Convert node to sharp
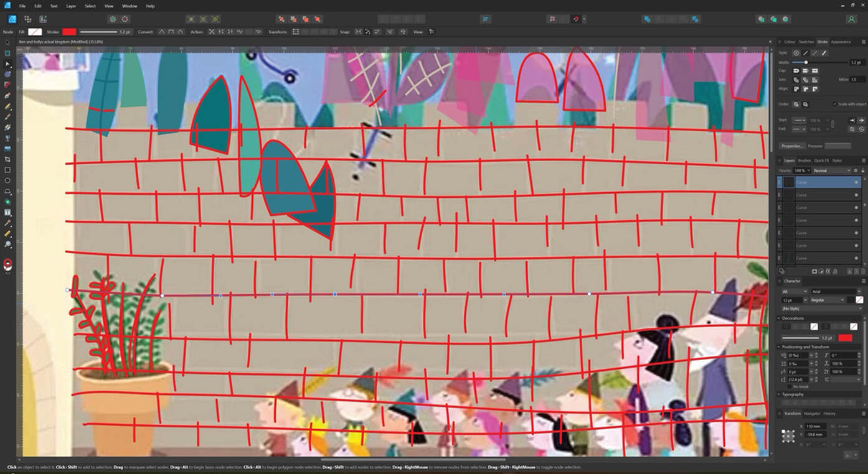 [162, 32]
